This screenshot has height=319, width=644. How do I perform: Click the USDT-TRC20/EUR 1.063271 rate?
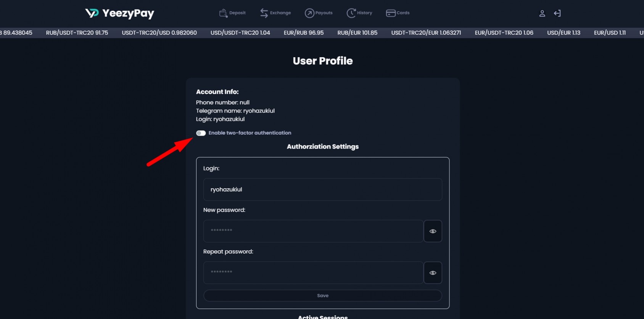pos(426,33)
